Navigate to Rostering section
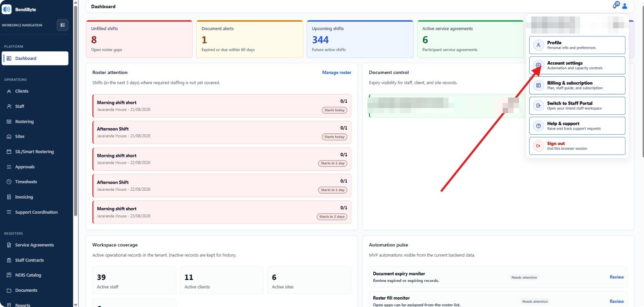The height and width of the screenshot is (307, 644). pyautogui.click(x=35, y=122)
